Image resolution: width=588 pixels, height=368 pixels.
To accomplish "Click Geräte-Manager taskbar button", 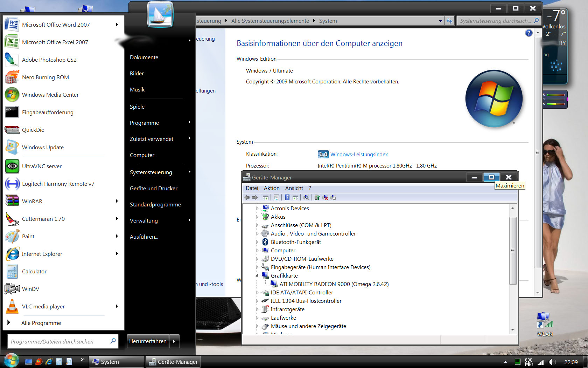I will point(173,362).
